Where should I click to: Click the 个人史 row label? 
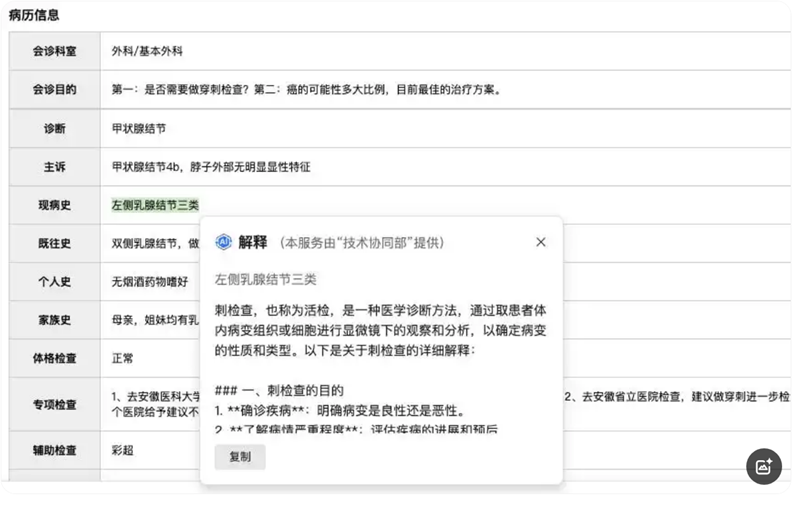click(x=55, y=282)
